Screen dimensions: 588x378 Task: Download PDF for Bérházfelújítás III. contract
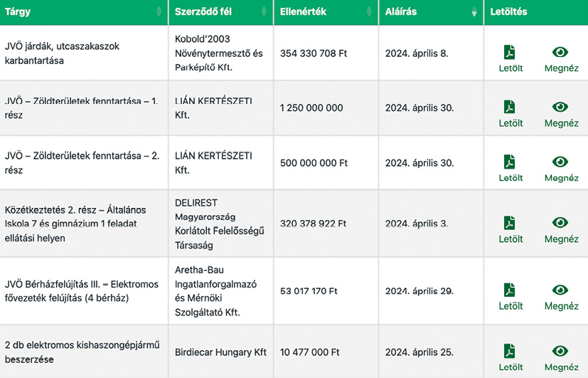(510, 290)
